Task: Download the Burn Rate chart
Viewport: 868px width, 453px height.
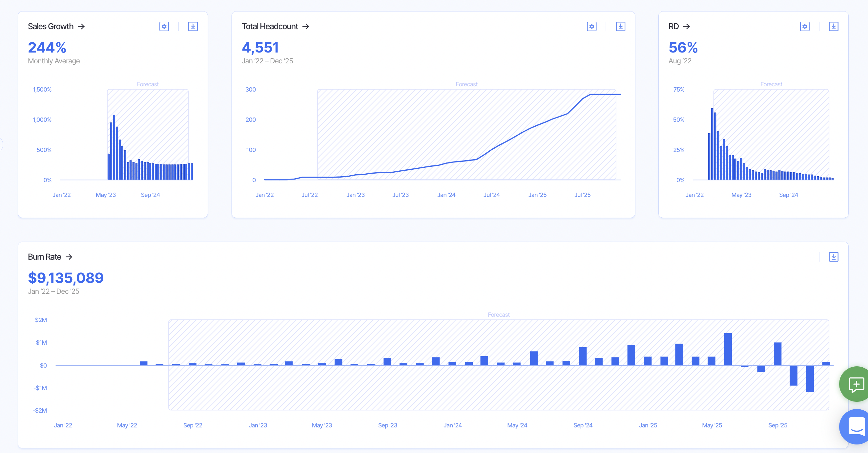Action: tap(833, 257)
